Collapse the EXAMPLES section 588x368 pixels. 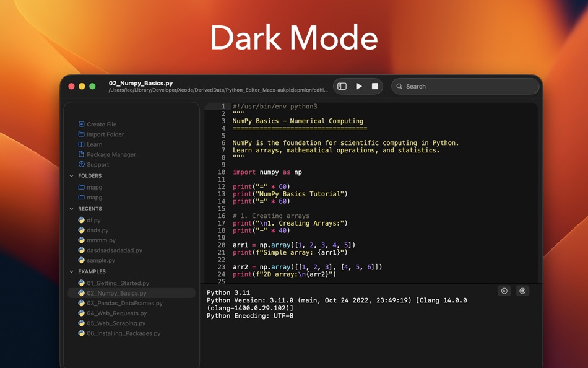tap(72, 271)
